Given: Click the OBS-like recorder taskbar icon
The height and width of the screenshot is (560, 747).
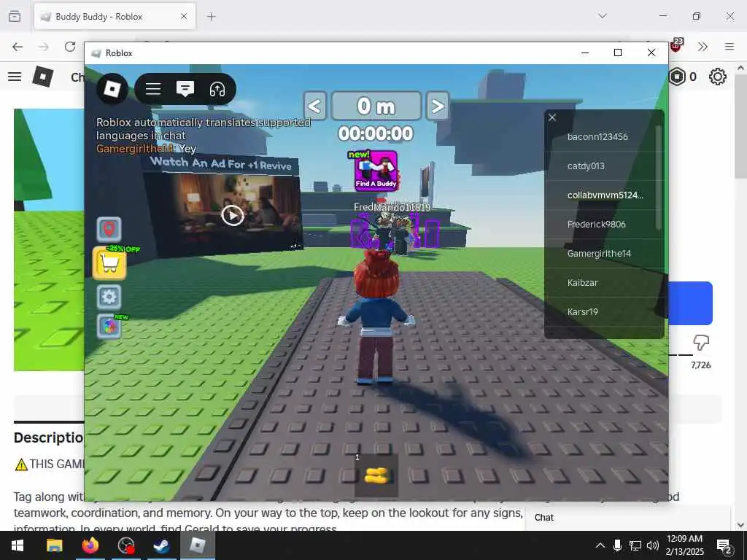Looking at the screenshot, I should coord(126,545).
